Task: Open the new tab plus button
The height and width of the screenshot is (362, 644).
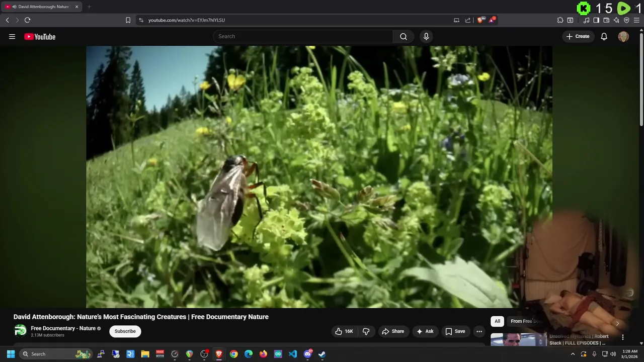Action: tap(89, 7)
